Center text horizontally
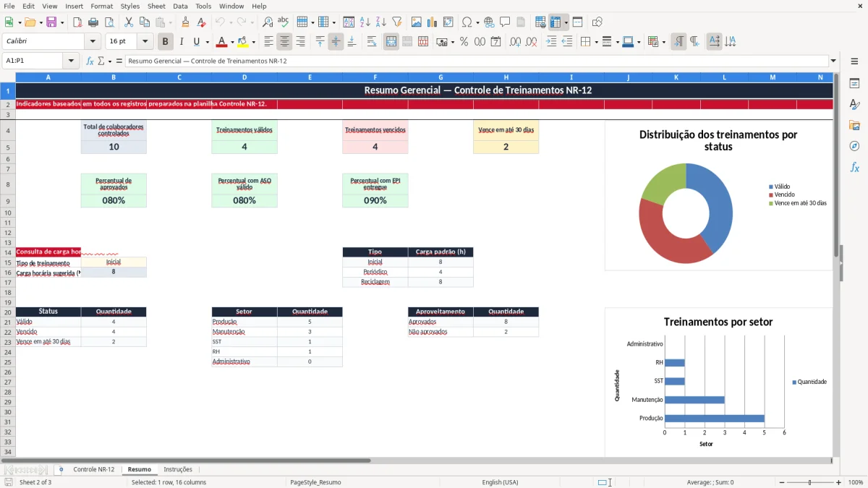868x488 pixels. pos(284,42)
